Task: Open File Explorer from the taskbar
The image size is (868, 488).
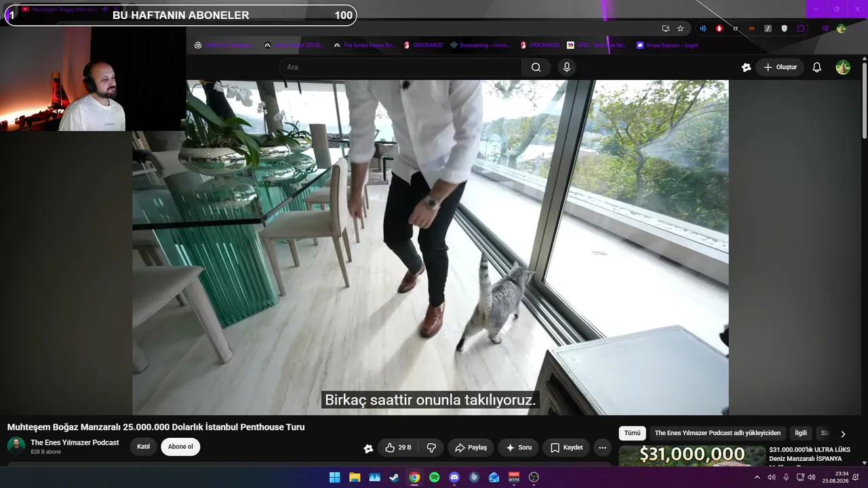Action: click(x=355, y=477)
